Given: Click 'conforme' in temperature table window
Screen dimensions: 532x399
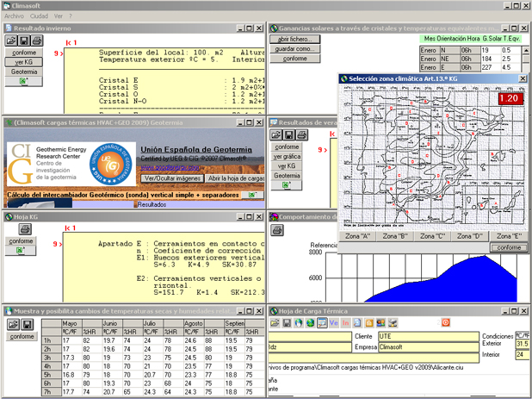Looking at the screenshot, I should (x=22, y=336).
